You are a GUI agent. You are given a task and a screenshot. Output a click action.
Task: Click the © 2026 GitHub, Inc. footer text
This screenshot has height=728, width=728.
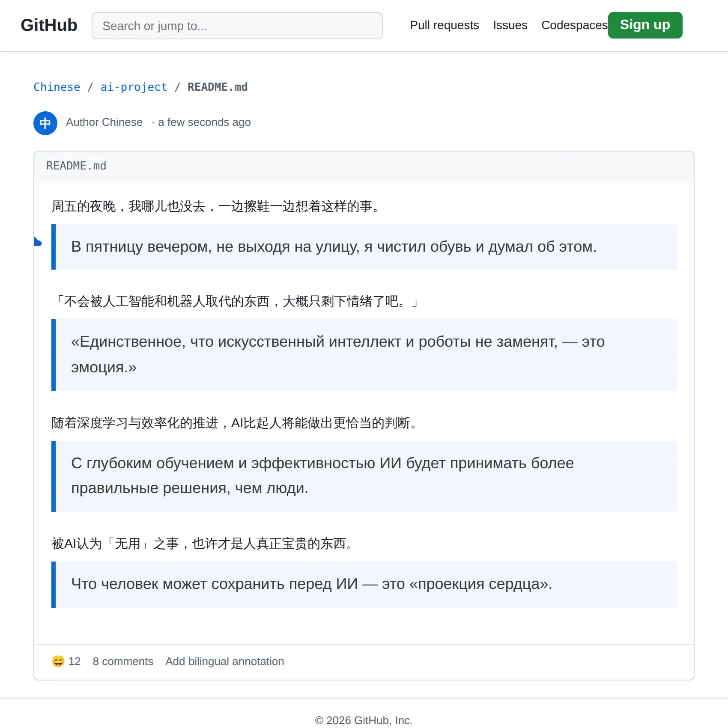point(364,720)
